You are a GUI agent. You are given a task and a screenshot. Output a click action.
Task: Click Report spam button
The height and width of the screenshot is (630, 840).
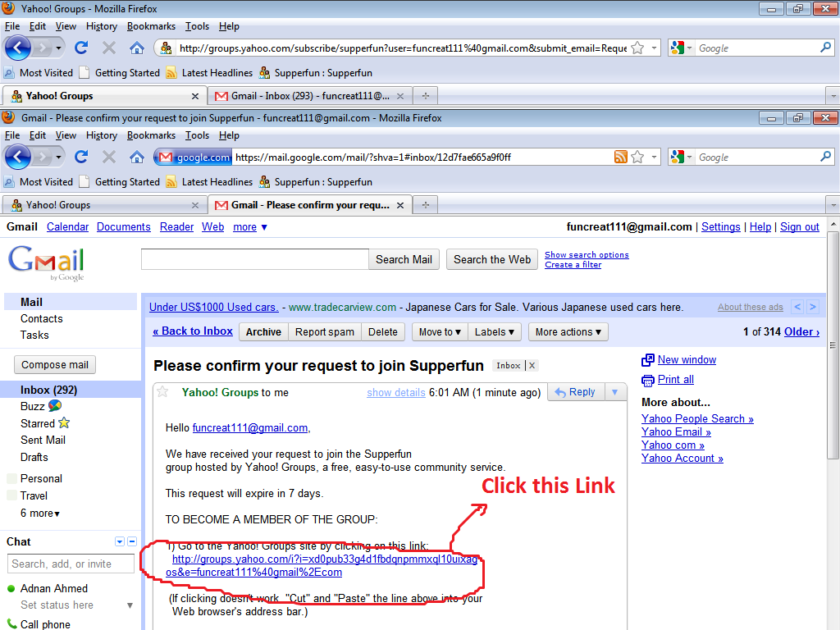(325, 331)
